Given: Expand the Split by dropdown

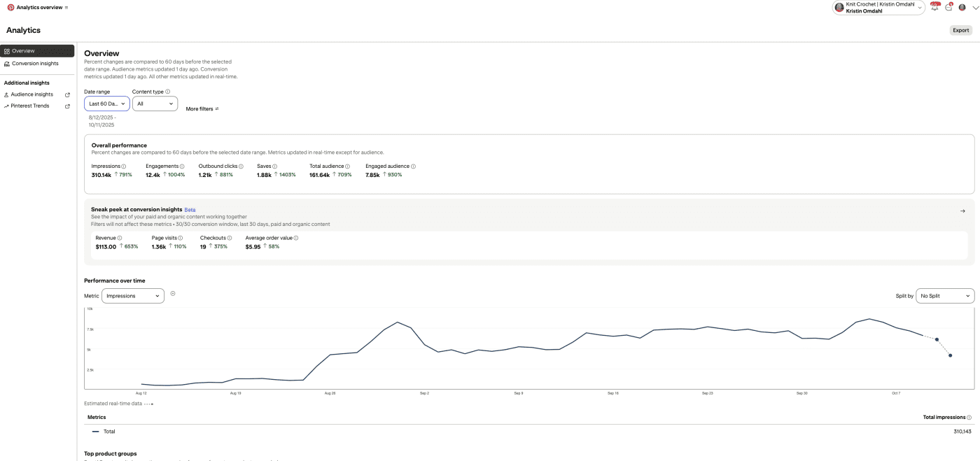Looking at the screenshot, I should (945, 296).
